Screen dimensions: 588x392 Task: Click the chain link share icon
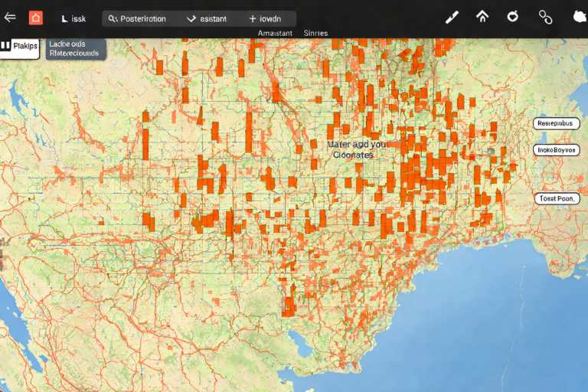click(x=545, y=17)
